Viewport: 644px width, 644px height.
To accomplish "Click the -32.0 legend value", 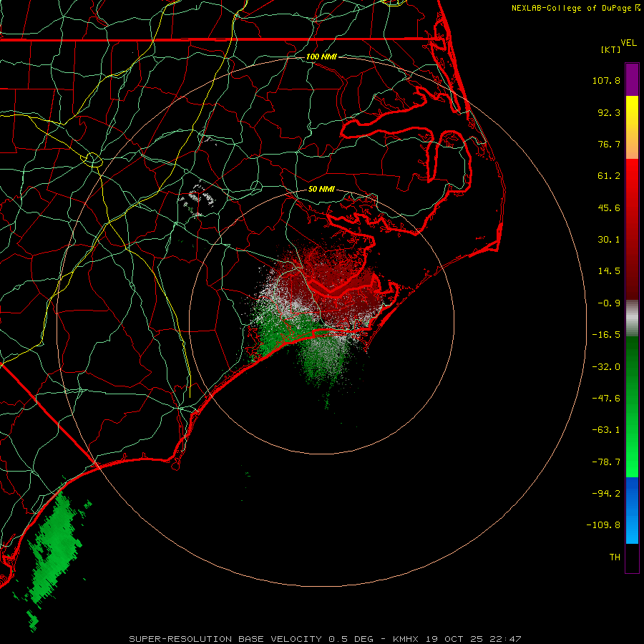I will (606, 367).
